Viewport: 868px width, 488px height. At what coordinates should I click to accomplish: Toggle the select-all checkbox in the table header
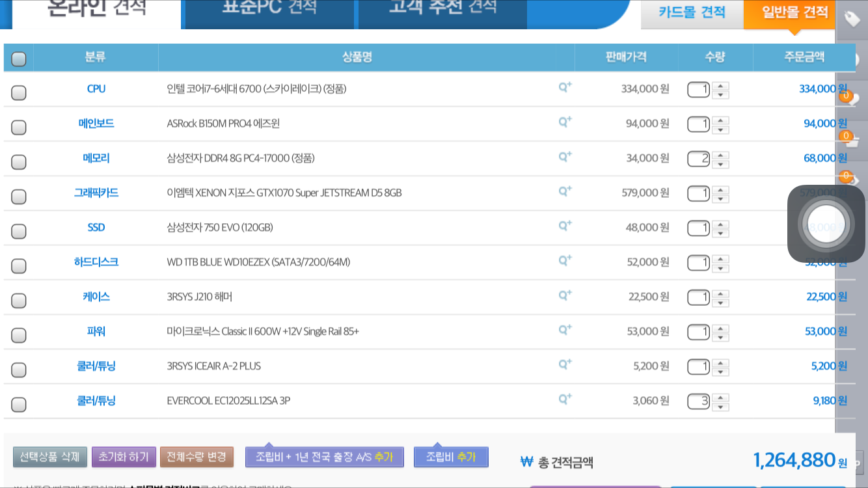tap(19, 59)
